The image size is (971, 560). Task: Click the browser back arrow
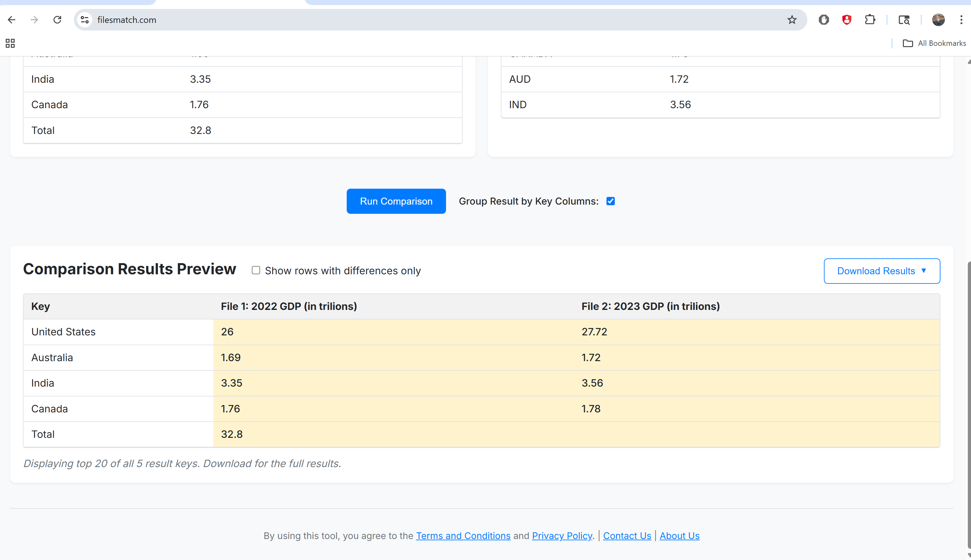click(11, 20)
